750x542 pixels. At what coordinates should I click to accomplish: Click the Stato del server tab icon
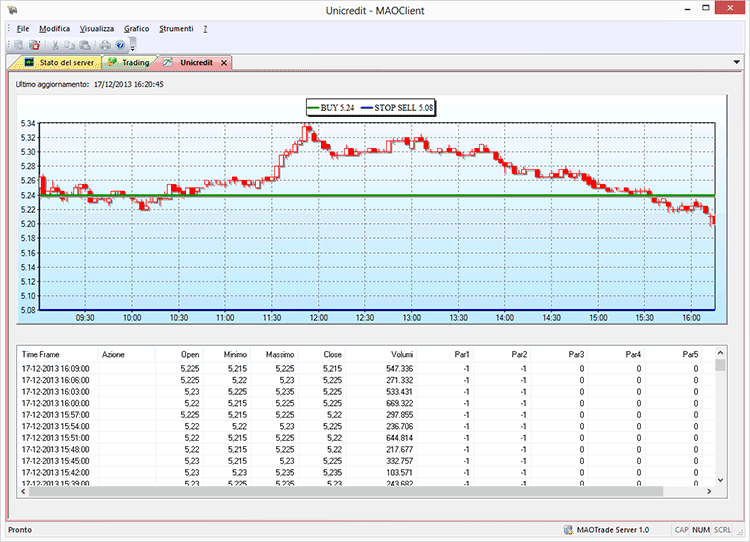click(x=29, y=62)
